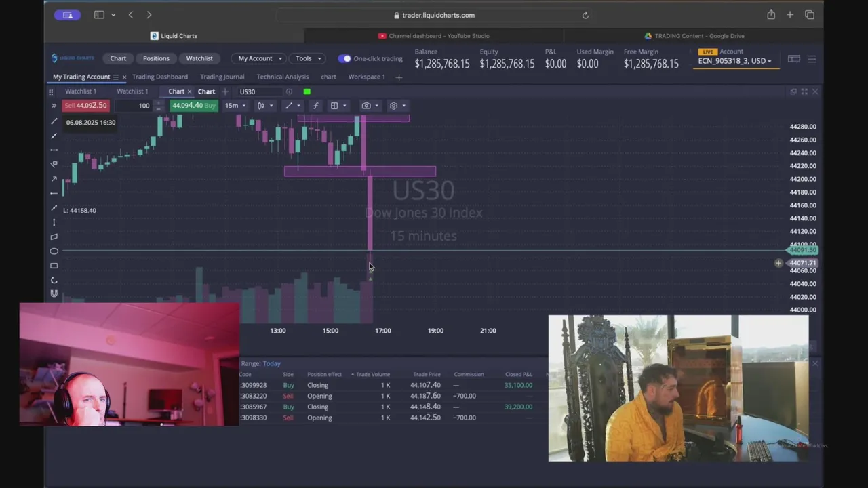Switch to the Technical Analysis workspace tab
The width and height of the screenshot is (868, 488).
pos(282,77)
